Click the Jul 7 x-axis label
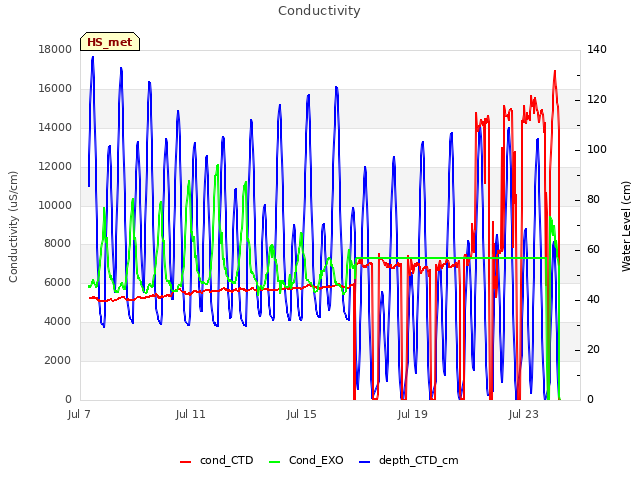Image resolution: width=640 pixels, height=480 pixels. pos(79,414)
